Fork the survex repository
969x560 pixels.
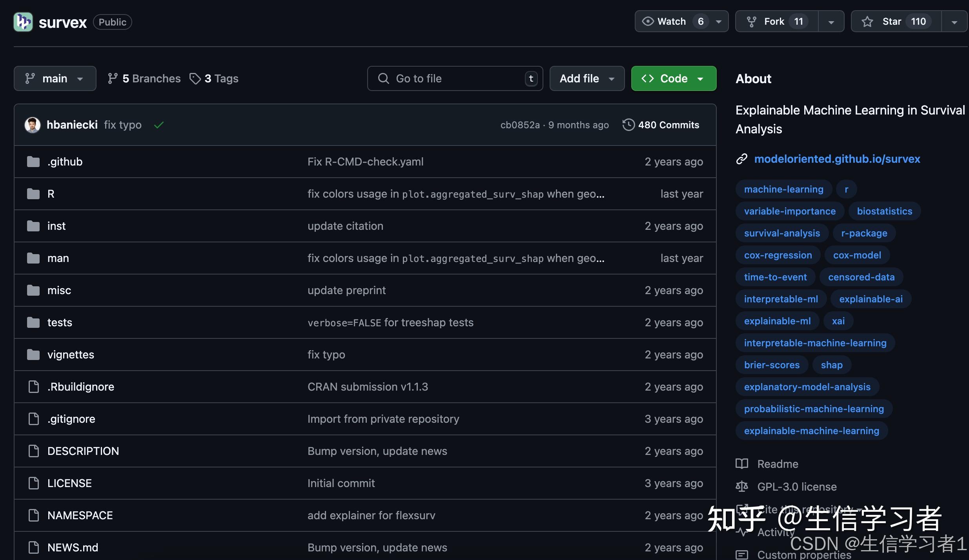tap(774, 22)
